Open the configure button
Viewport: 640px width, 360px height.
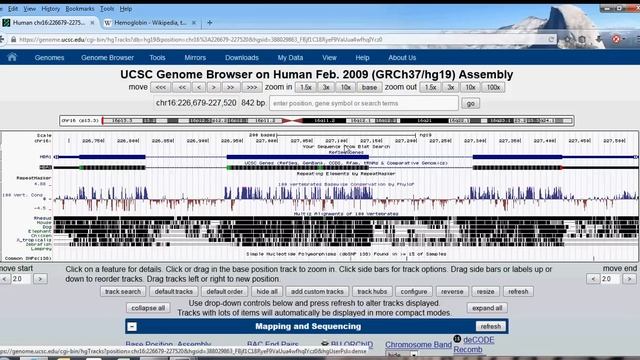coord(413,291)
